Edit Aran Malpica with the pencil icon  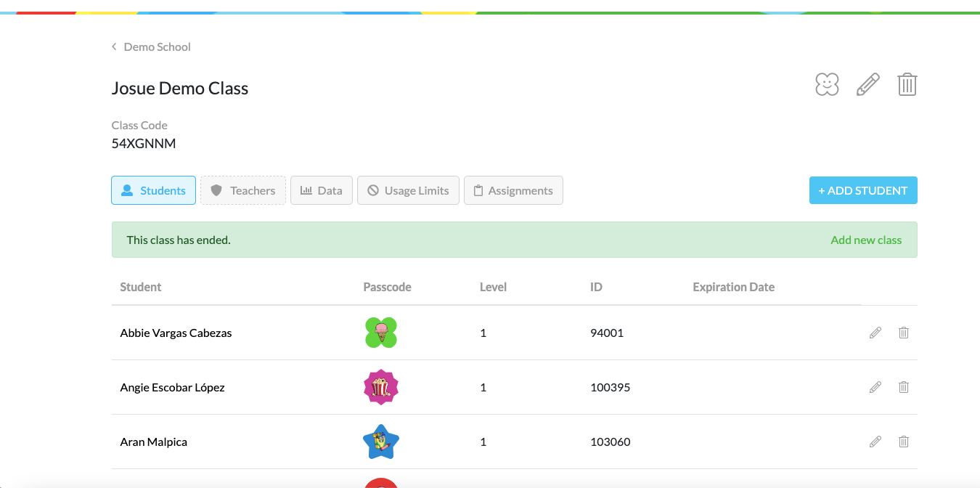pyautogui.click(x=875, y=442)
